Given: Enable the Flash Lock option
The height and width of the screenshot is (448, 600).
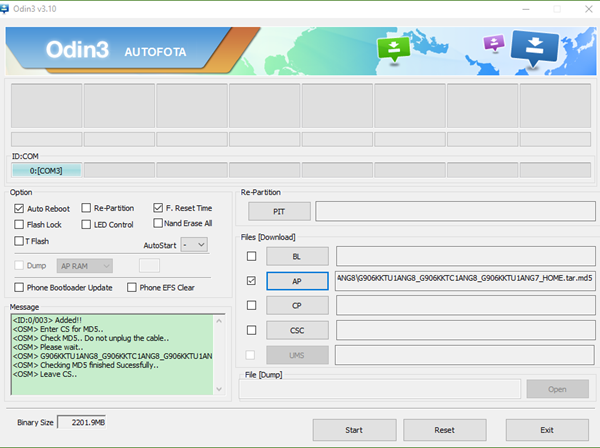Looking at the screenshot, I should [19, 224].
